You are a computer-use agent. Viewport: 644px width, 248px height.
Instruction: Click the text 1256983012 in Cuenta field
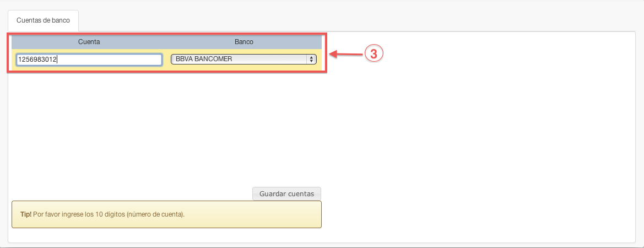[x=37, y=60]
